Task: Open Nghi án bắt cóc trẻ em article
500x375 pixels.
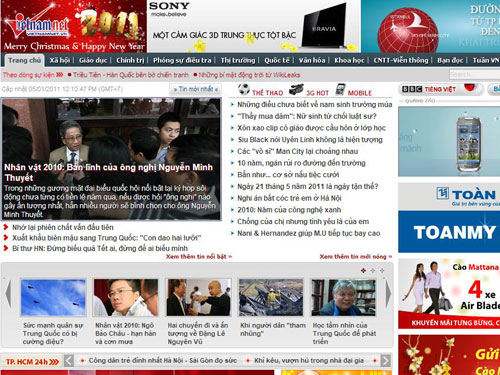Action: coord(289,198)
